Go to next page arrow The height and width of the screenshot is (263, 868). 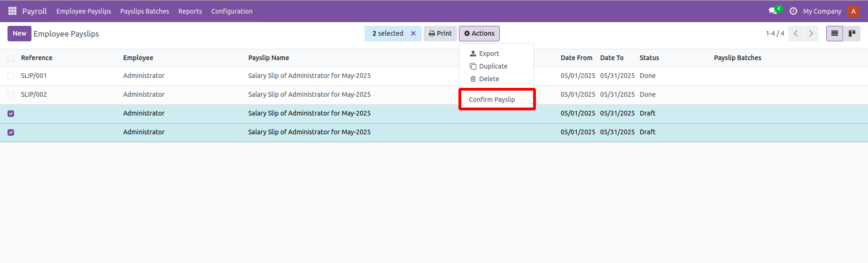point(811,33)
